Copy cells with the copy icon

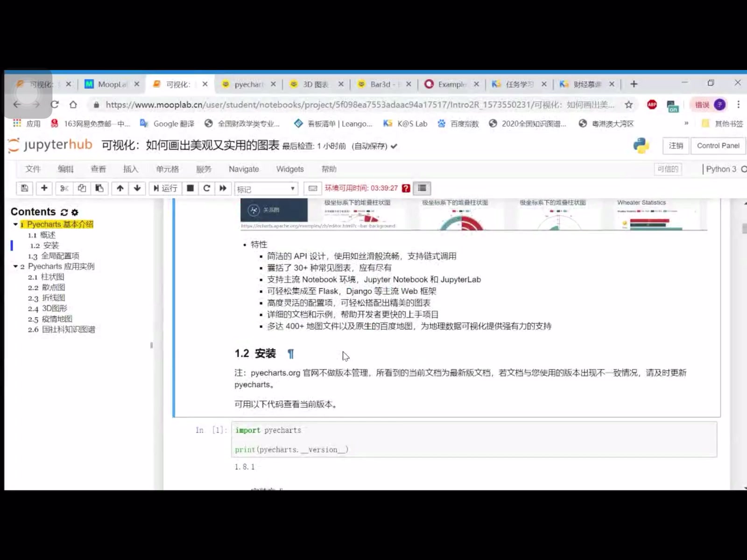click(x=82, y=188)
